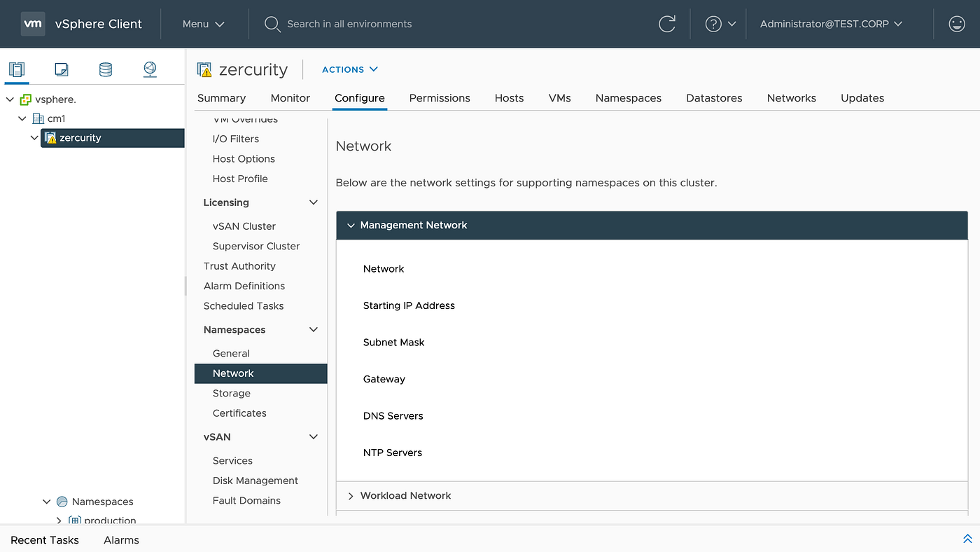Open the Alarms tab
The width and height of the screenshot is (980, 552).
[121, 540]
